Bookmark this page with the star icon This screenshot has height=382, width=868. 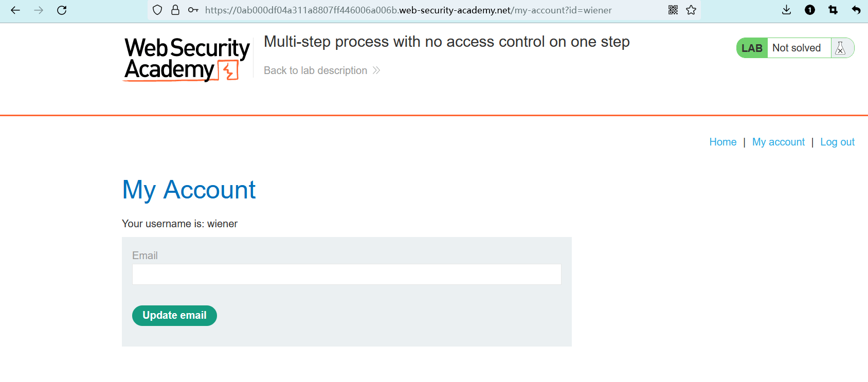tap(691, 10)
